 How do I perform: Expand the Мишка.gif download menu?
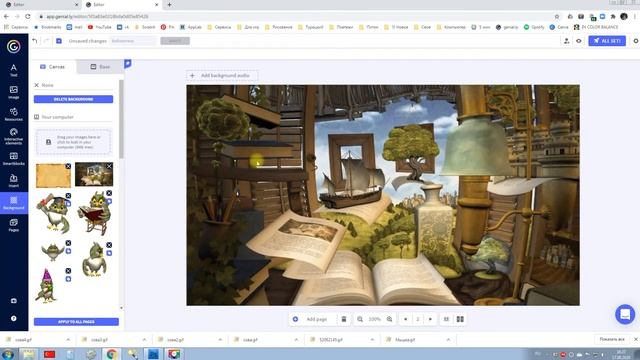pos(448,340)
